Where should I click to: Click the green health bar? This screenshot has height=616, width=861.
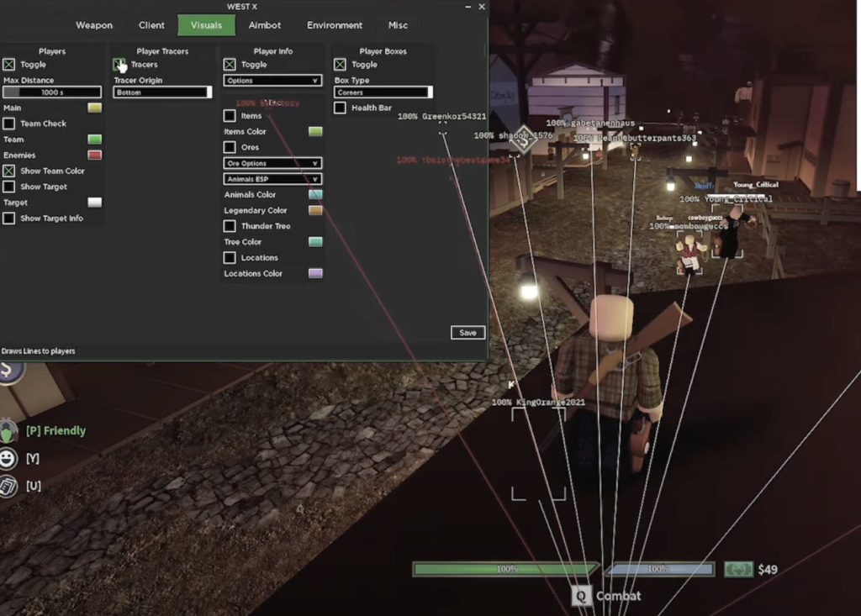(x=505, y=569)
